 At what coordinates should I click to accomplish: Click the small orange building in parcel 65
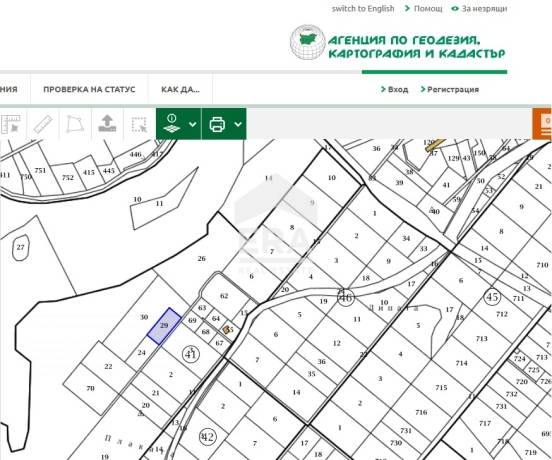click(x=226, y=330)
